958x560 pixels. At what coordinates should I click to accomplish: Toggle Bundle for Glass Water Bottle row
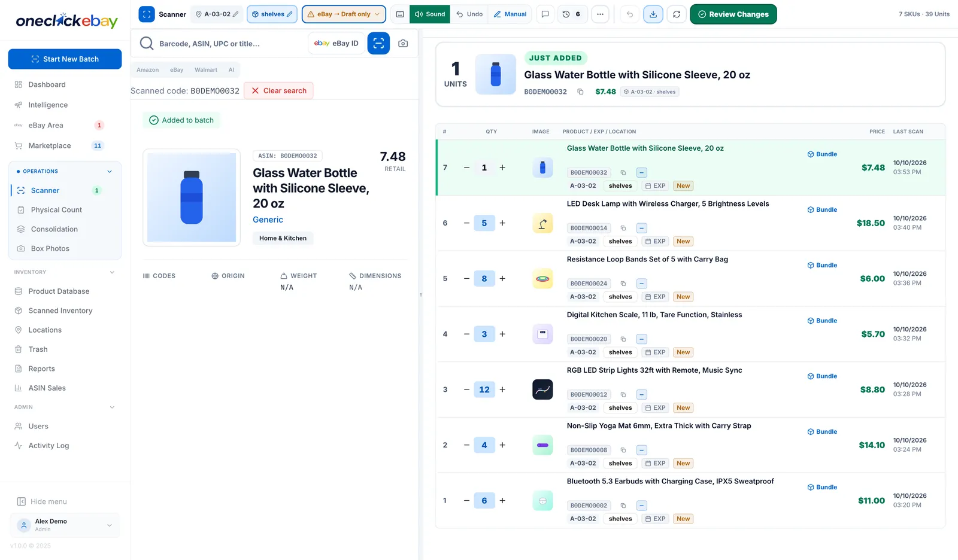point(822,154)
